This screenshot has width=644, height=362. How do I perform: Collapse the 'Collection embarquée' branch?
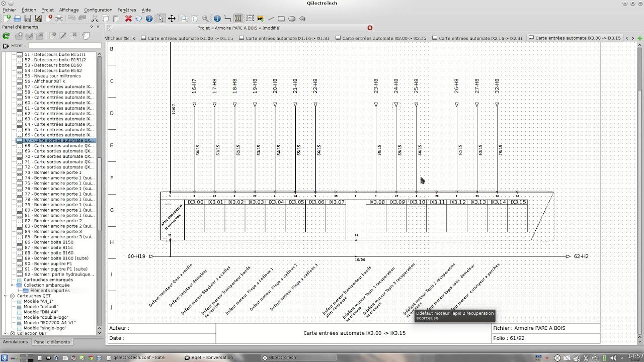click(12, 285)
